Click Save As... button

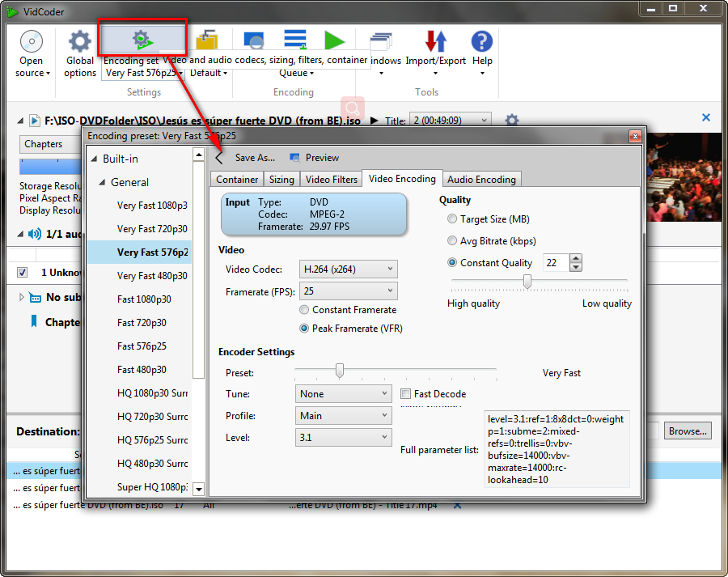coord(255,158)
